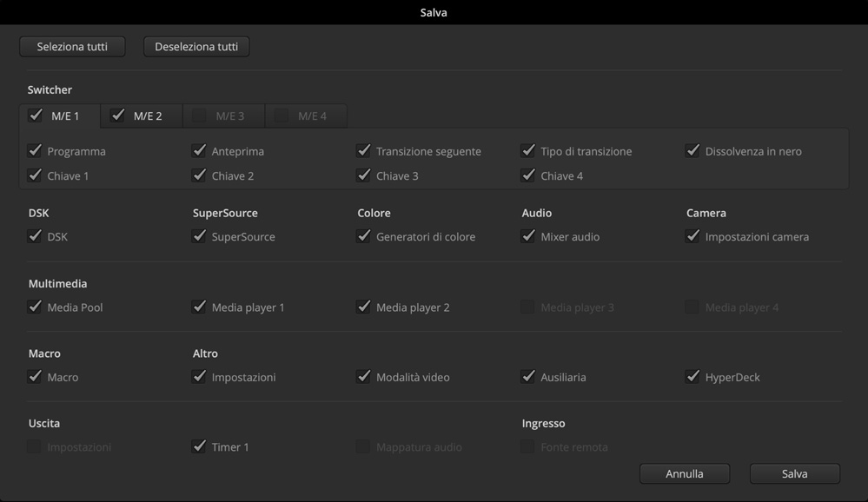Viewport: 868px width, 502px height.
Task: Disable Impostazioni camera checkbox
Action: pyautogui.click(x=692, y=235)
